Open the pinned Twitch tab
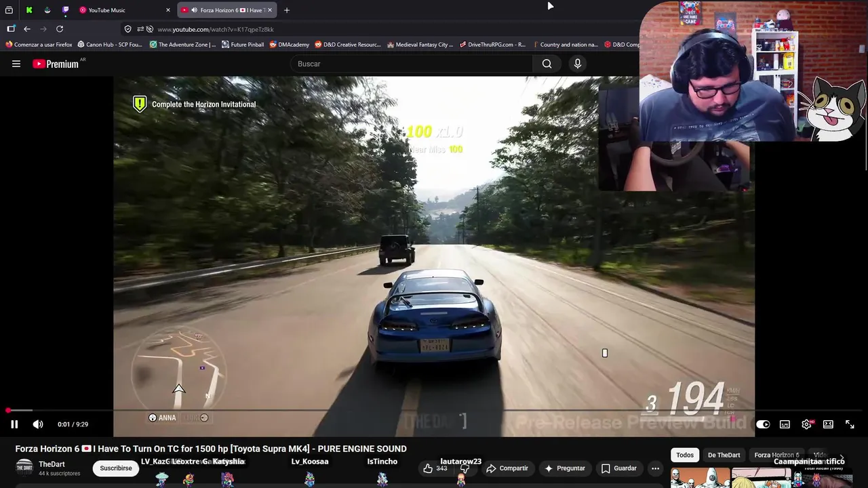This screenshot has height=488, width=868. click(x=65, y=10)
